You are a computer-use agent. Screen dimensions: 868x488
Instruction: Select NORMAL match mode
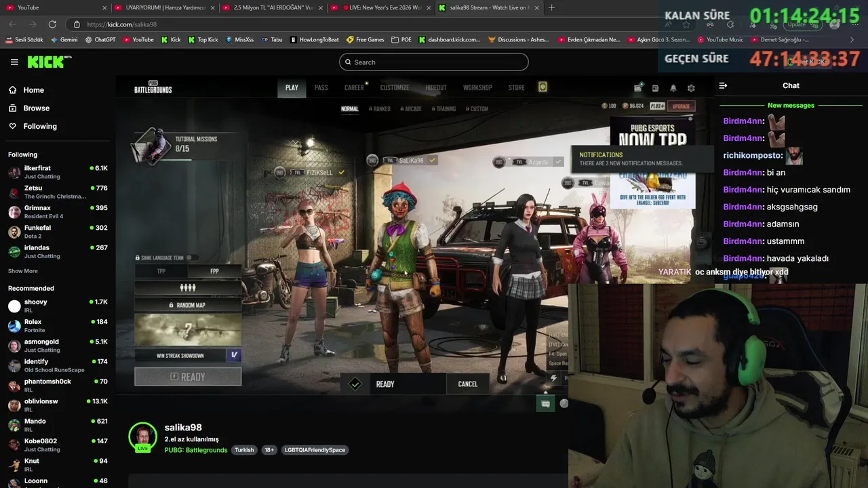point(350,108)
